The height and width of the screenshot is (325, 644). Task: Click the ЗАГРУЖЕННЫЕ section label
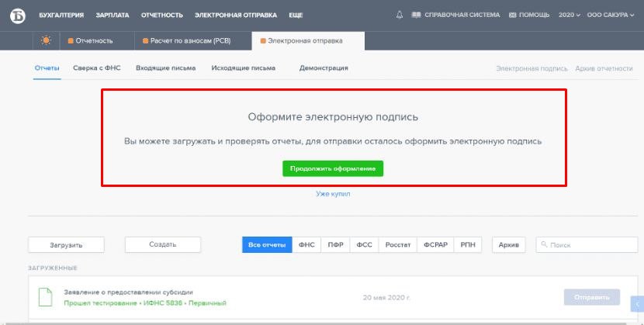(53, 268)
